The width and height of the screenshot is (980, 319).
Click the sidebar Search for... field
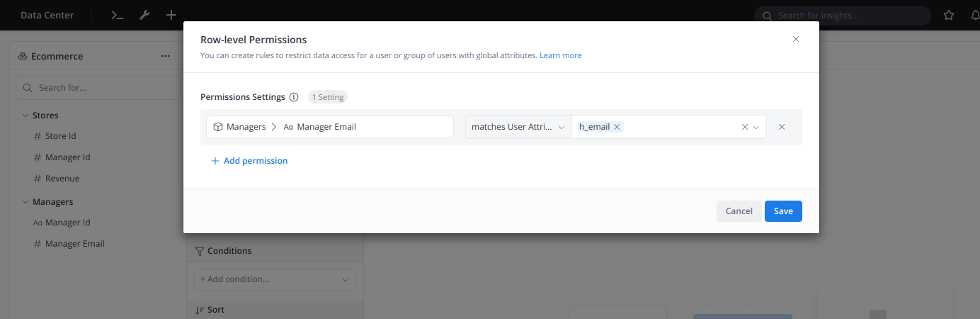pyautogui.click(x=98, y=88)
